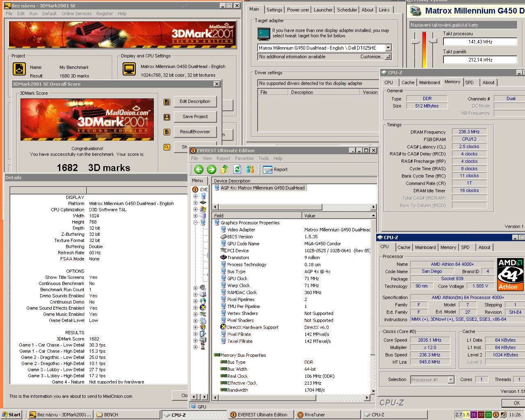
Task: Open the Tools menu in EVEREST
Action: point(264,158)
